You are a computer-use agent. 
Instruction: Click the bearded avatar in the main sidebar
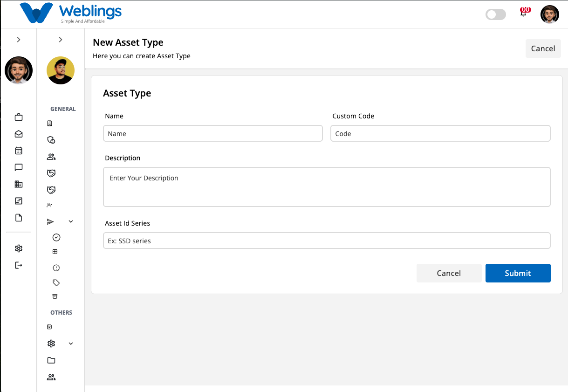click(x=19, y=70)
